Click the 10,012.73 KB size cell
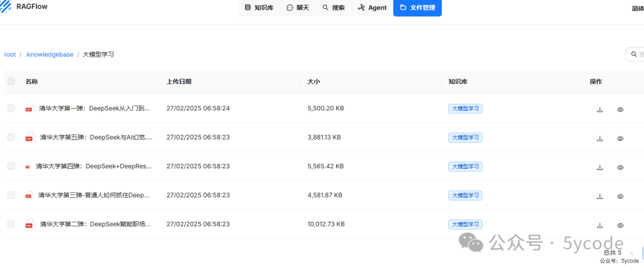 tap(326, 224)
